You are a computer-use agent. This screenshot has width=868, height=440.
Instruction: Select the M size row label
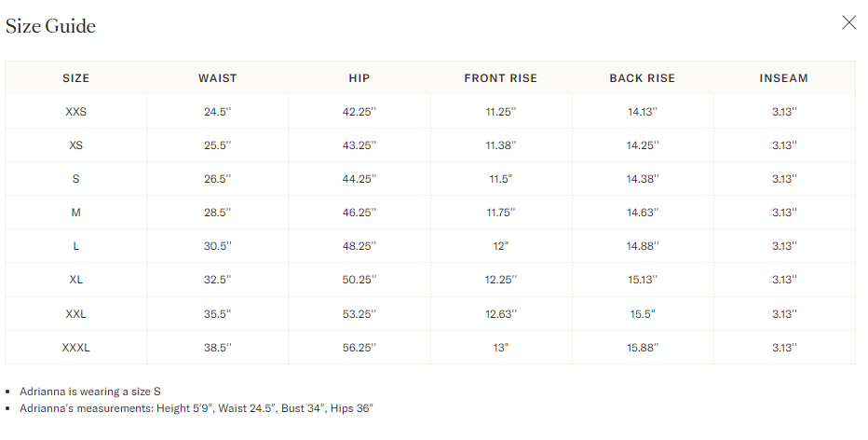click(75, 213)
